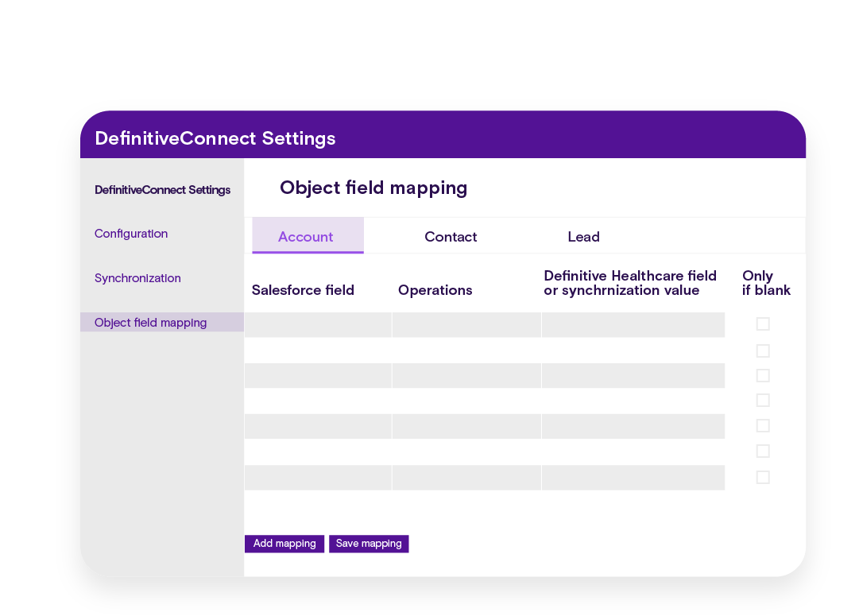The image size is (859, 616).
Task: Click the third row Salesforce field cell
Action: pos(319,375)
